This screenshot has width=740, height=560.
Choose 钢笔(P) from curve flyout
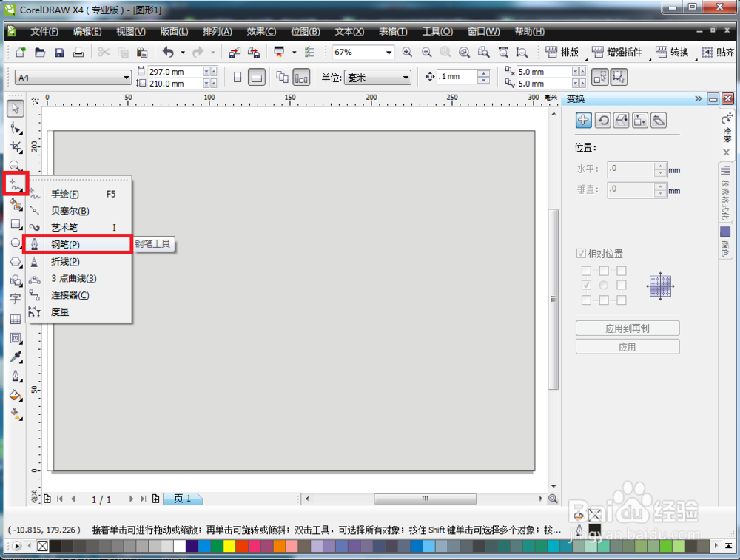click(x=78, y=244)
